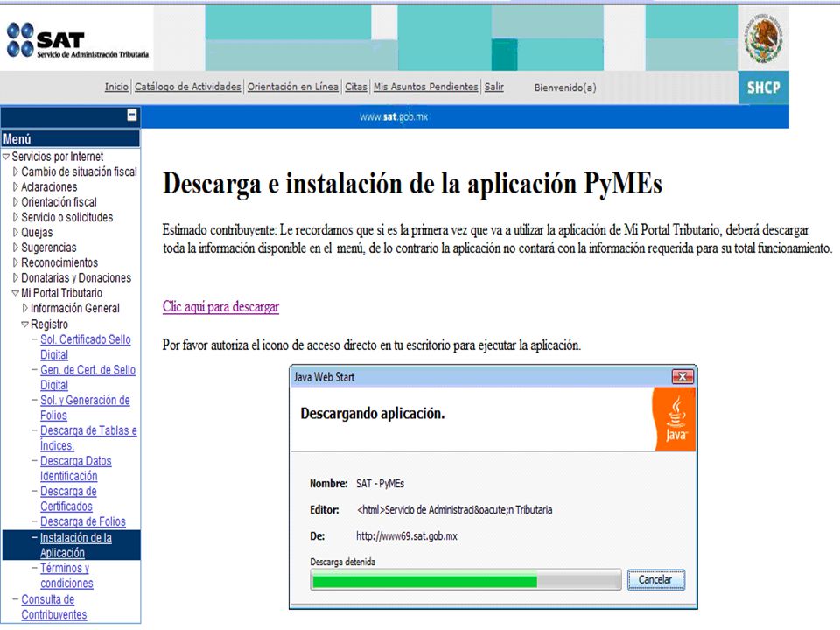Click the 'Bienvenido(a)' greeting text

click(565, 87)
